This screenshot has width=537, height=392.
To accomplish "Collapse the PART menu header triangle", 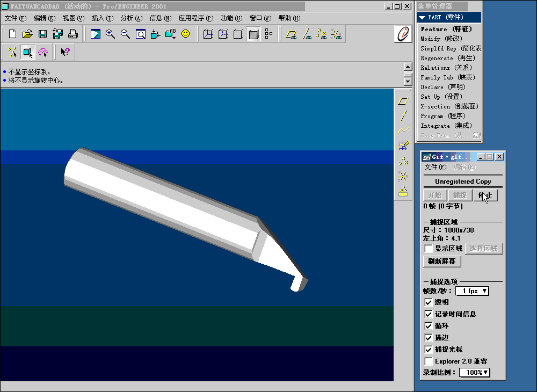I will coord(422,18).
